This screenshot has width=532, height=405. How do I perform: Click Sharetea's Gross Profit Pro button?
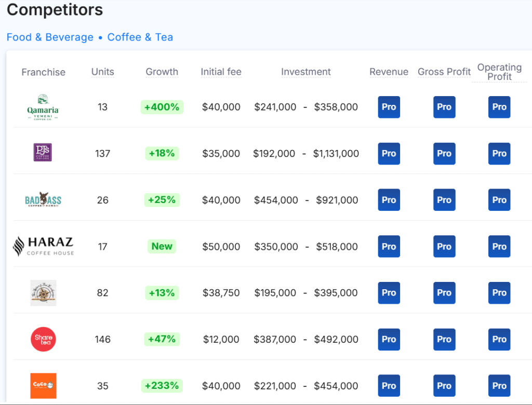tap(444, 339)
